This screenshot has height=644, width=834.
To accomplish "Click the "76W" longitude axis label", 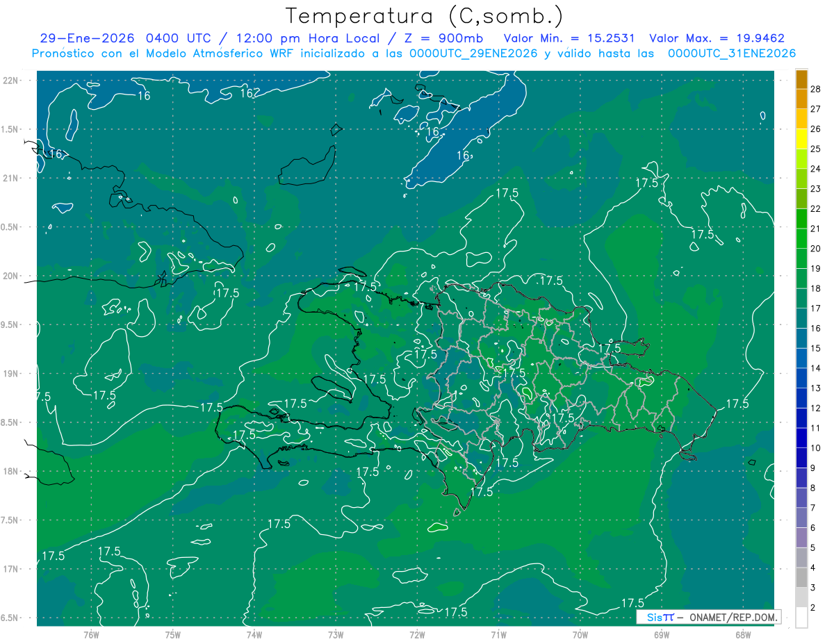I will click(x=91, y=635).
